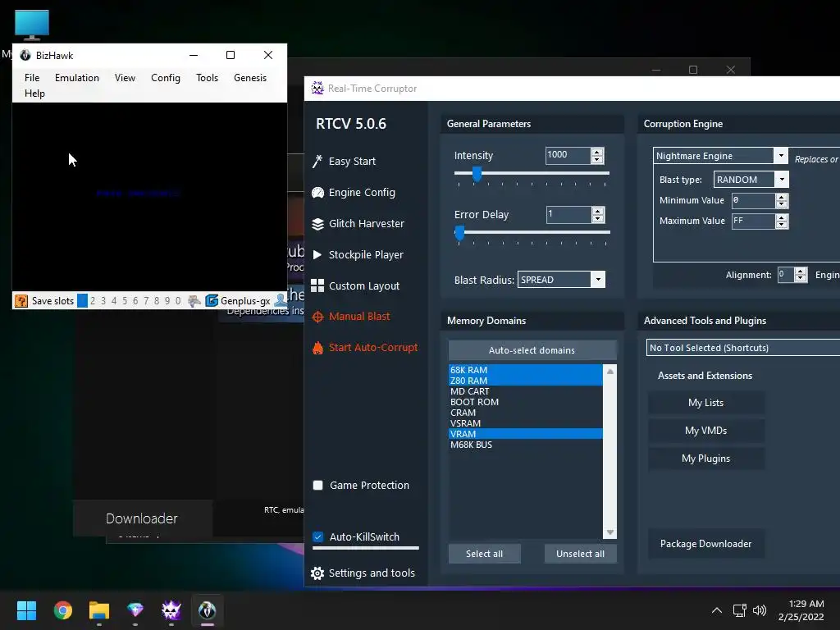Image resolution: width=840 pixels, height=630 pixels.
Task: Launch Google Chrome from taskbar
Action: point(62,610)
